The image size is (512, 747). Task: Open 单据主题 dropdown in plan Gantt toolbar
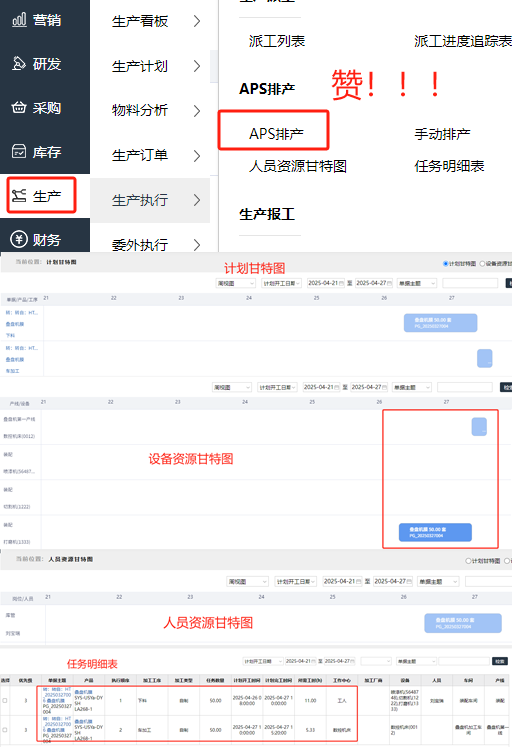[x=417, y=283]
